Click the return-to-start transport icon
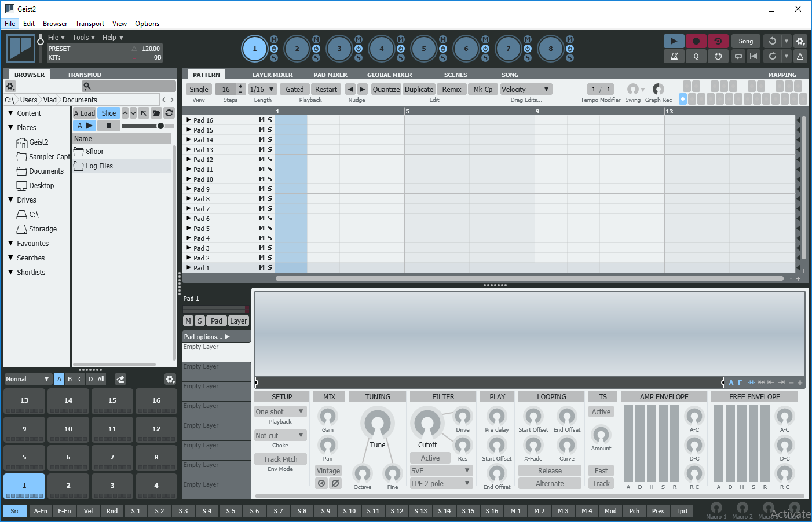The width and height of the screenshot is (812, 522). (753, 56)
